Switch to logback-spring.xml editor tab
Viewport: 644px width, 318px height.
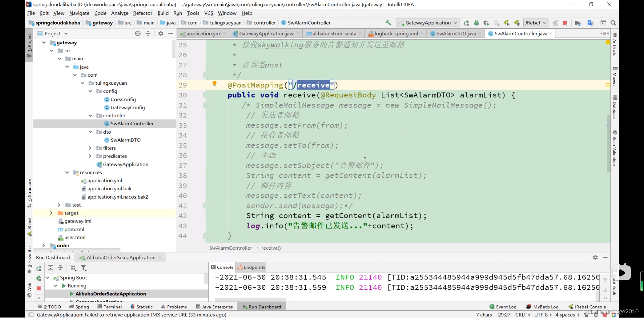[396, 34]
